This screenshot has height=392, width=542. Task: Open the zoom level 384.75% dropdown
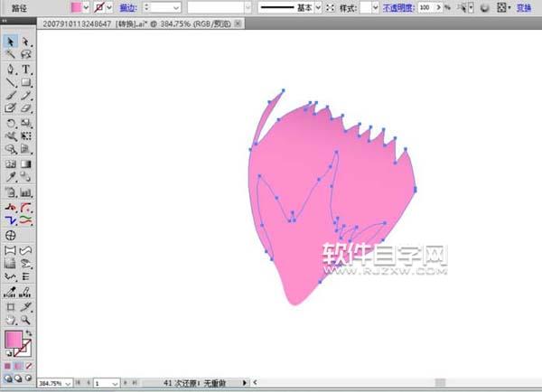pyautogui.click(x=68, y=383)
